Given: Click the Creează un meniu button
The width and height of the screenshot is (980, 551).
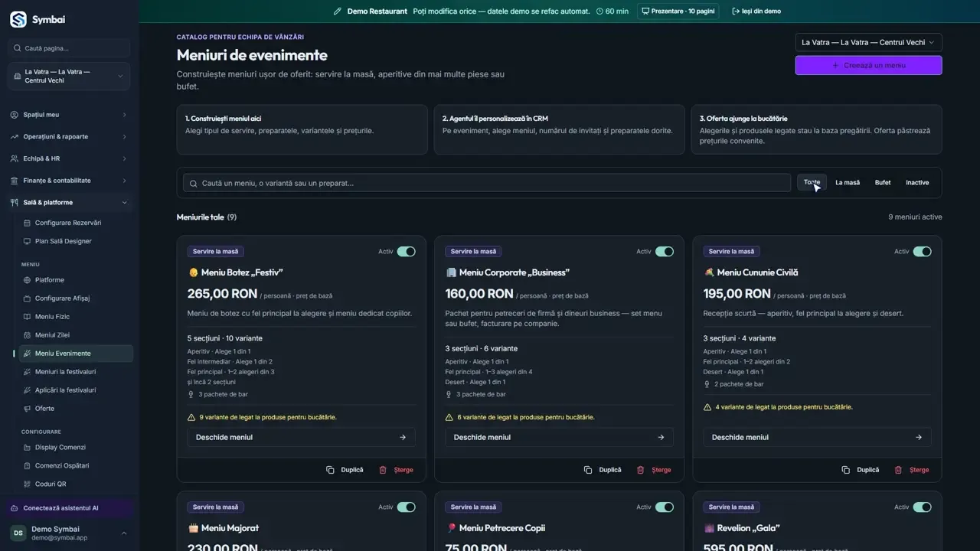Looking at the screenshot, I should [x=868, y=65].
